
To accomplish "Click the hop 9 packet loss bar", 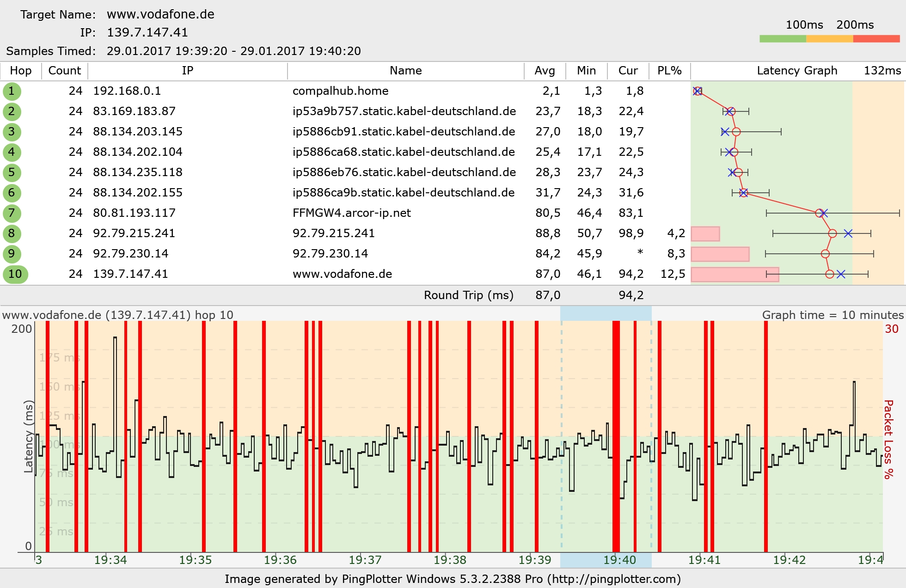I will tap(720, 254).
